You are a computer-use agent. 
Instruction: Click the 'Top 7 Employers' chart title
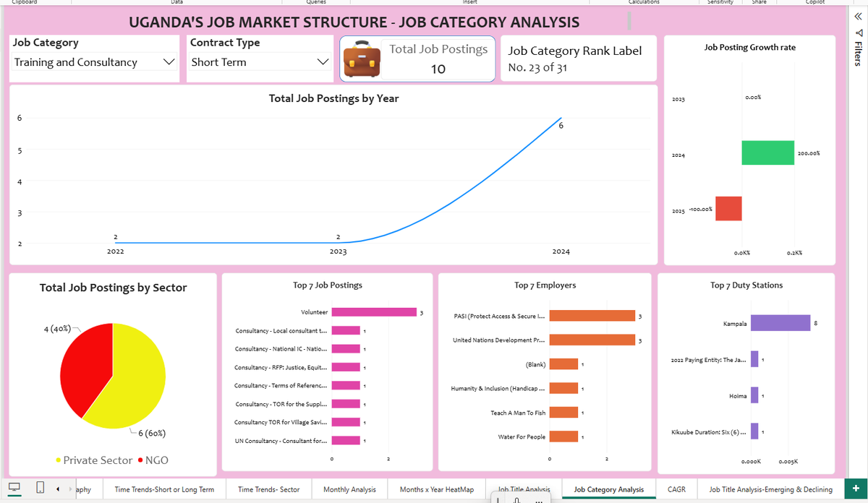click(x=545, y=285)
